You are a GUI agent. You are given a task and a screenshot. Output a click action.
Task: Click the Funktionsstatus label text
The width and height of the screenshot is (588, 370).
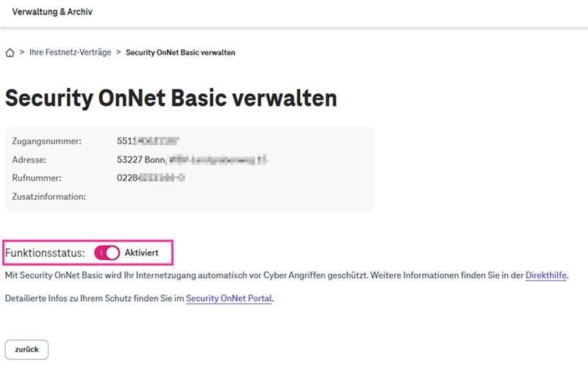point(45,253)
